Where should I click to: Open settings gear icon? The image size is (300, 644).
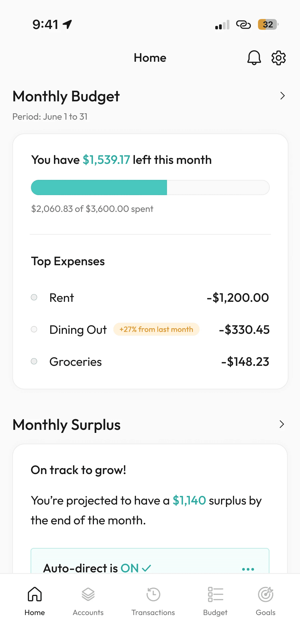pos(278,58)
